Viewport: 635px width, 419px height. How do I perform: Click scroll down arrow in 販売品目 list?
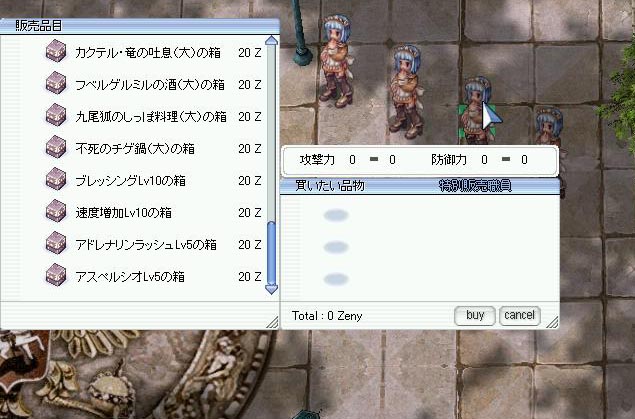pyautogui.click(x=271, y=289)
